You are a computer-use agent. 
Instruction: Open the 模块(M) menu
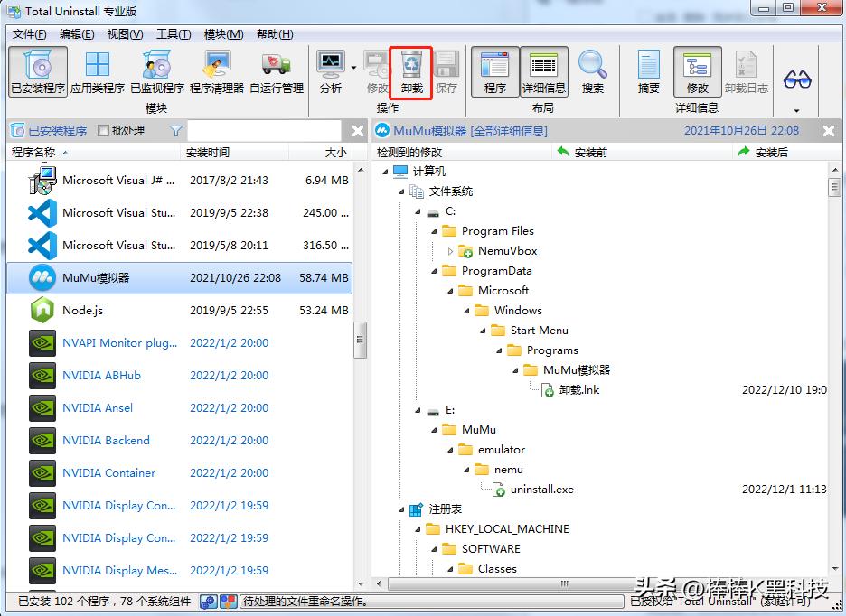click(x=223, y=34)
